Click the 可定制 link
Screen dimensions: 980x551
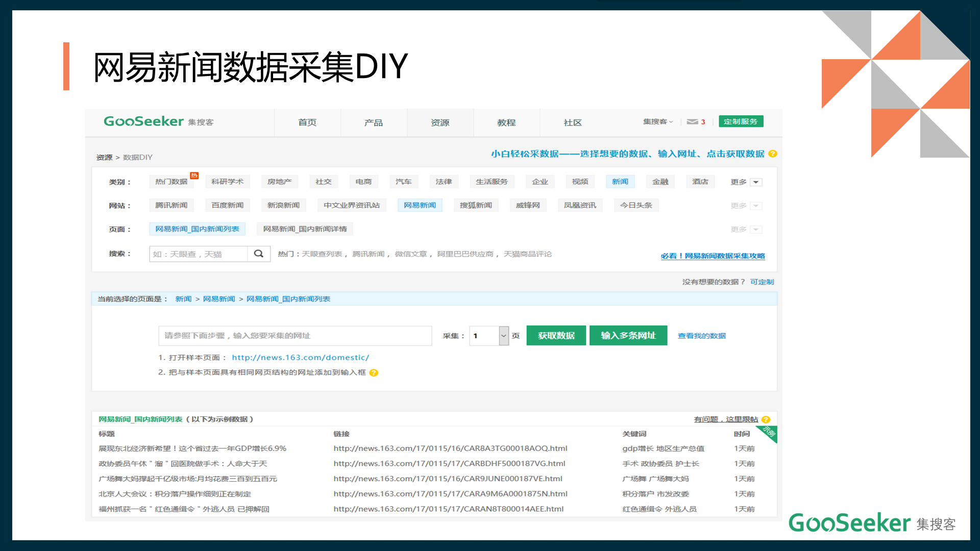click(762, 282)
